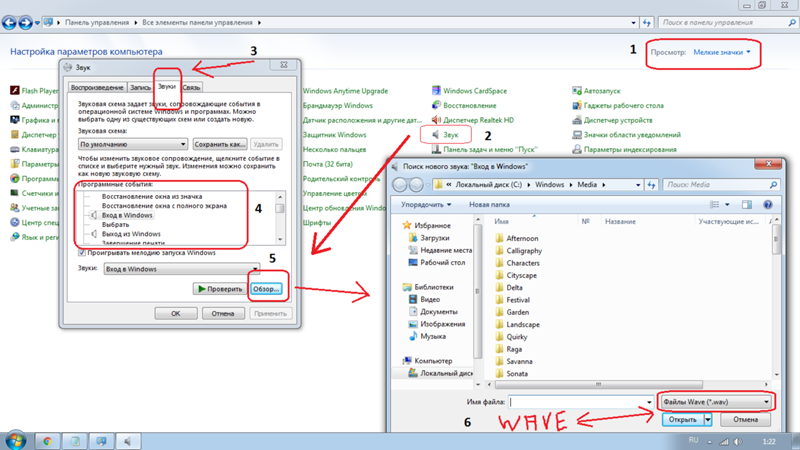The image size is (800, 450).
Task: Open Гаджеты рабочего стола icon
Action: [x=577, y=106]
